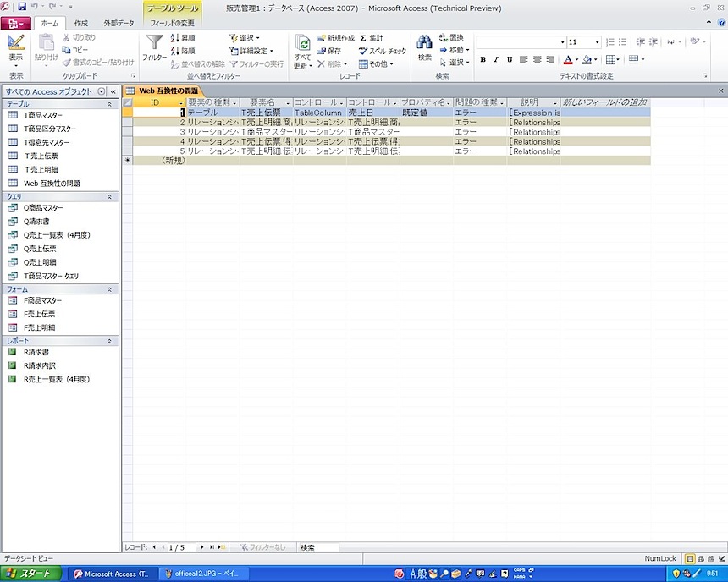The height and width of the screenshot is (582, 728).
Task: Open the 移動 go to dropdown
Action: point(455,50)
